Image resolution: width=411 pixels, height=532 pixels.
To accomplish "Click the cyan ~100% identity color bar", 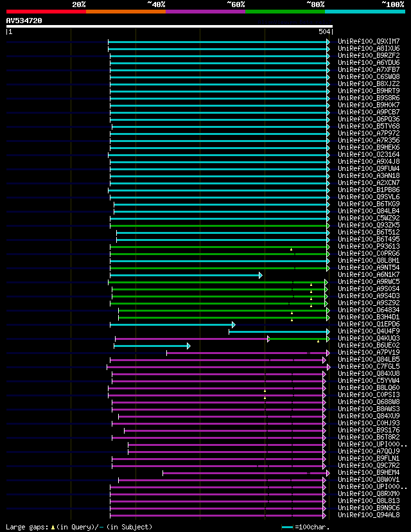I will [365, 12].
